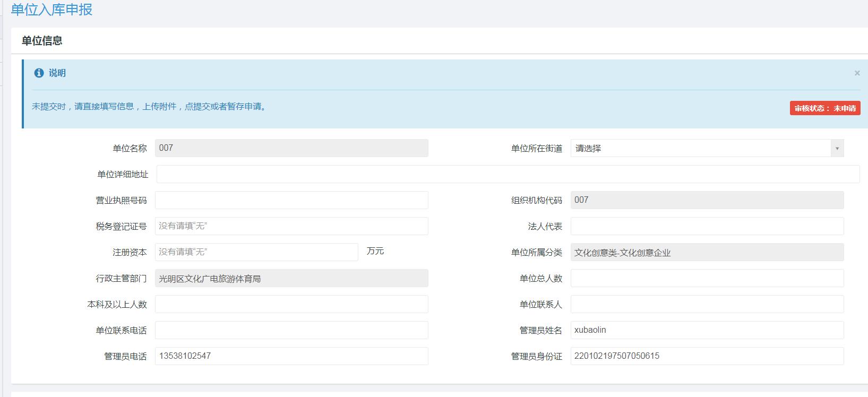Image resolution: width=868 pixels, height=397 pixels.
Task: Click the greyed 行政主管部门 field
Action: [x=291, y=278]
